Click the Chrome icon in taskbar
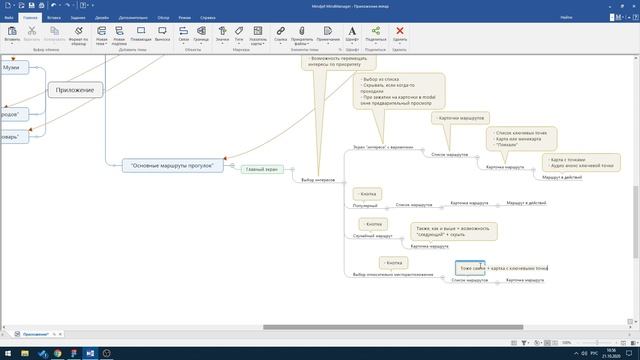Screen dimensions: 640x360 [x=58, y=353]
